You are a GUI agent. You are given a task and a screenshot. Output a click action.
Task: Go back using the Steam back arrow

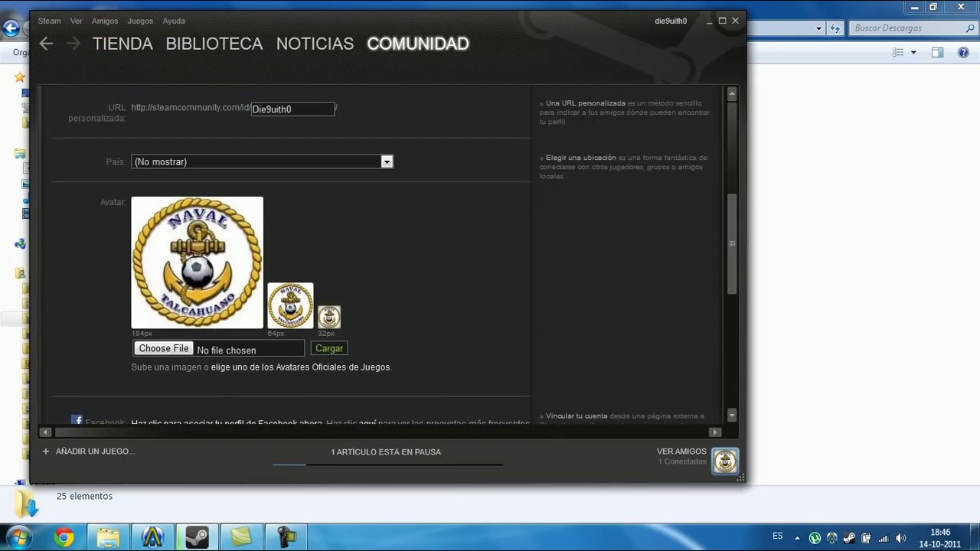pyautogui.click(x=46, y=44)
